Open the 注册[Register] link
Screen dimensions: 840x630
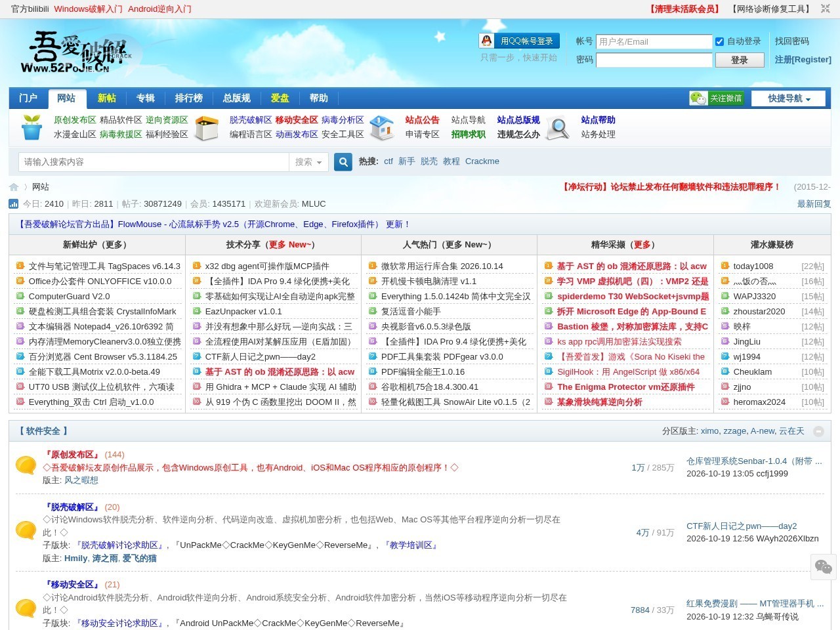click(803, 60)
